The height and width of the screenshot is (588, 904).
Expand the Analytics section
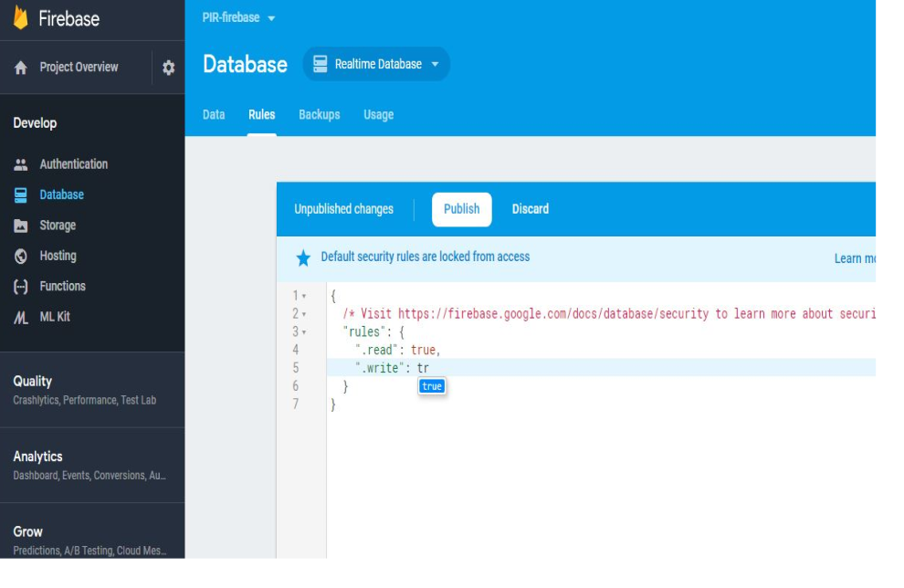tap(92, 466)
